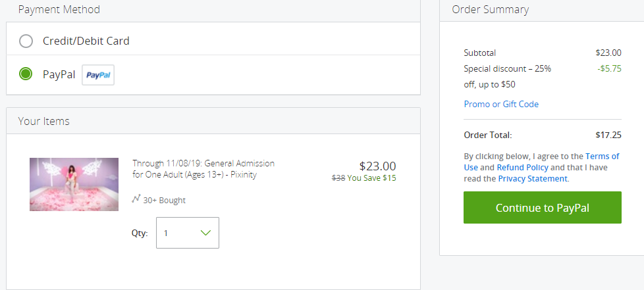This screenshot has height=290, width=644.
Task: Click the $23.00 item price
Action: [x=377, y=166]
